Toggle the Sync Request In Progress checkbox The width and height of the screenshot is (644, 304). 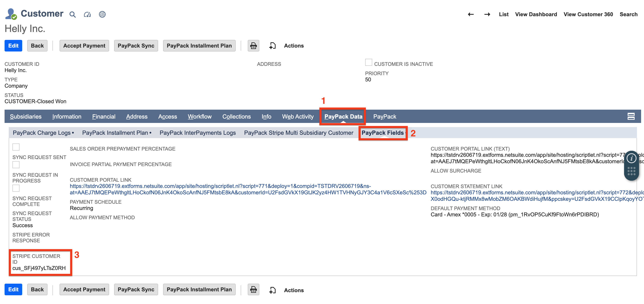tap(16, 165)
